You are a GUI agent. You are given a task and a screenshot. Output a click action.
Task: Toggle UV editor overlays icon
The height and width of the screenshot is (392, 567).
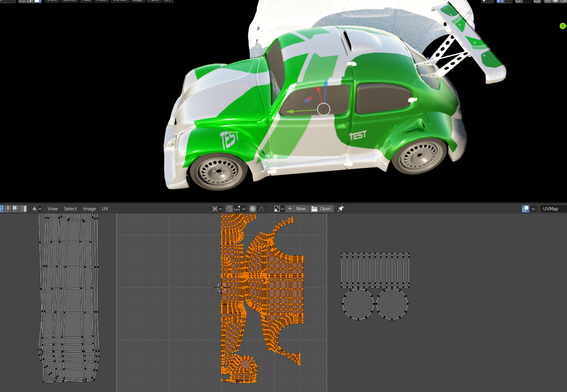point(526,209)
